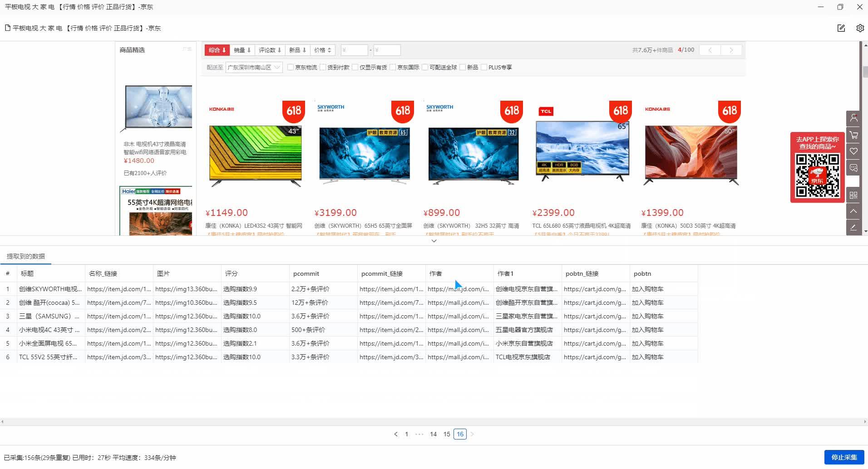Select current data page 16
The height and width of the screenshot is (469, 868).
[460, 434]
